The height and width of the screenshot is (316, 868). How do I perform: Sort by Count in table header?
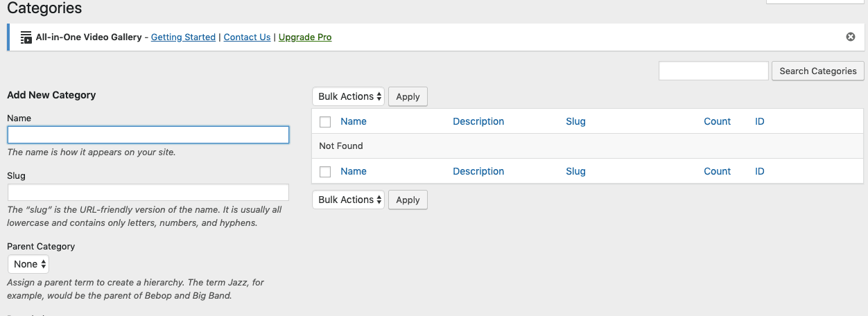[717, 121]
